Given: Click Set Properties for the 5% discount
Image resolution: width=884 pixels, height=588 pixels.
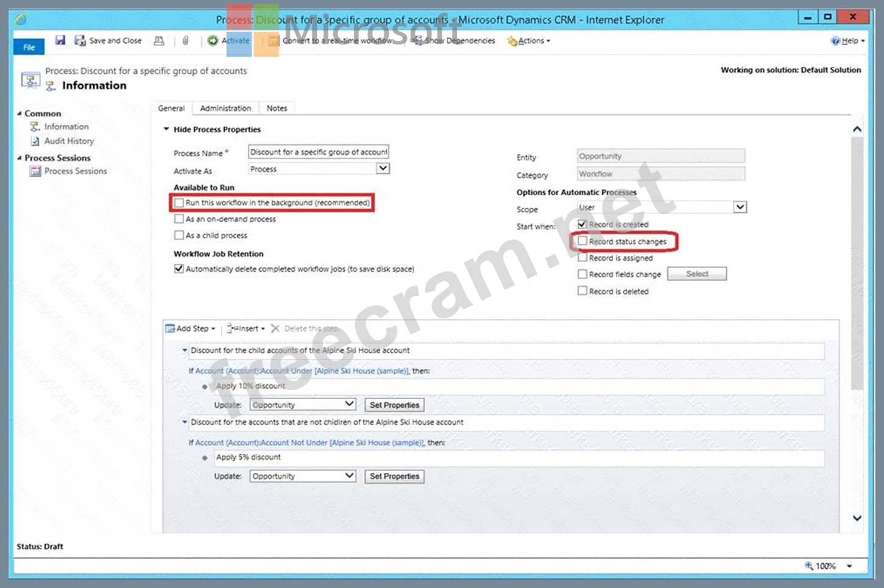Looking at the screenshot, I should 394,476.
